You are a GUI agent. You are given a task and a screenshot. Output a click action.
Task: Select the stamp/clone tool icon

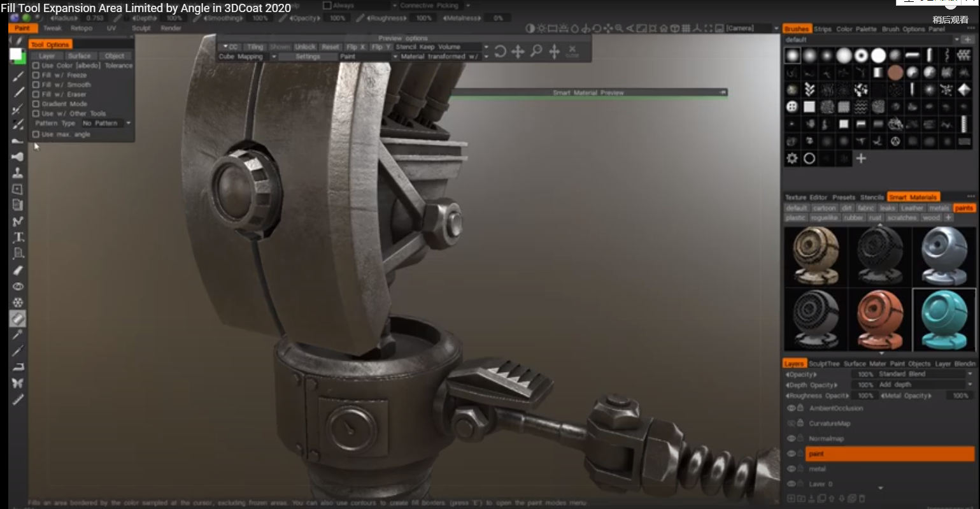(x=18, y=173)
